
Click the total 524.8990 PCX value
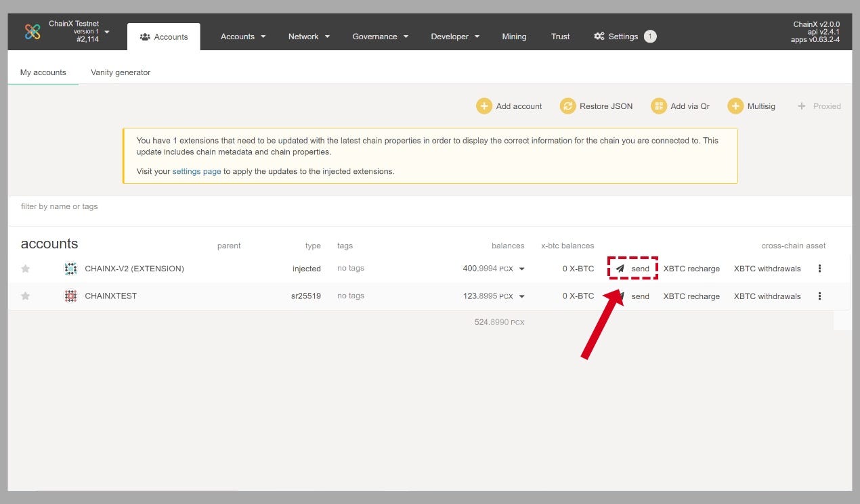point(500,322)
